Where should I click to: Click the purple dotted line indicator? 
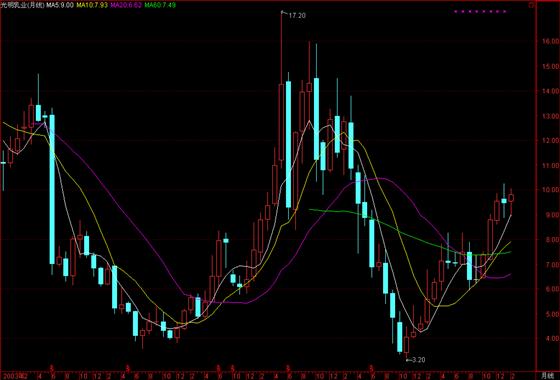click(480, 12)
